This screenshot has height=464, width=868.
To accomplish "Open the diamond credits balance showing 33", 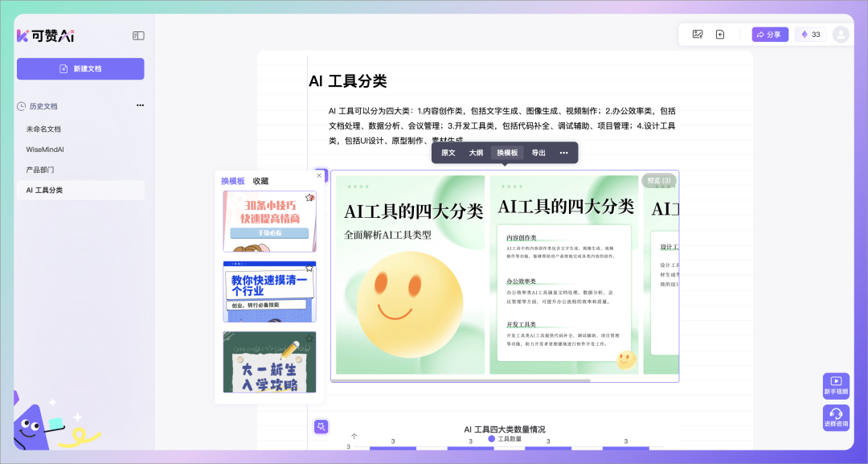I will click(x=810, y=35).
